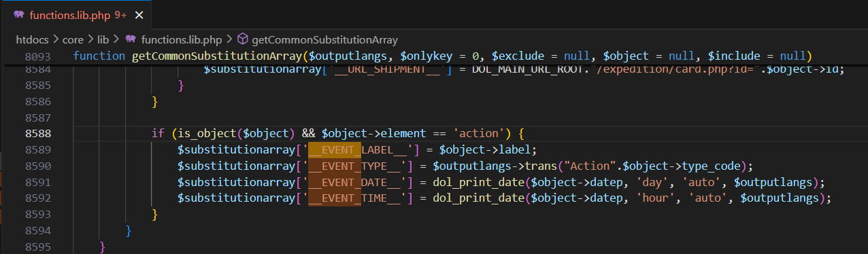Expand chevron between core and lib
Screen dimensions: 868x254
pyautogui.click(x=90, y=39)
